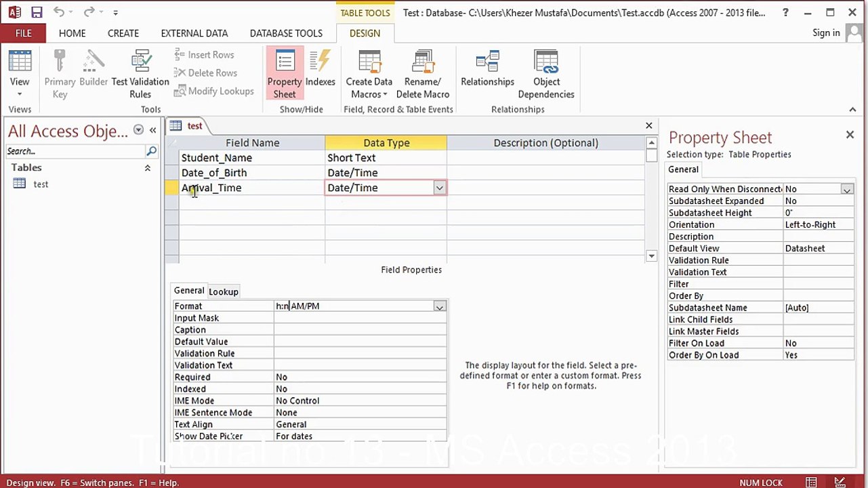The height and width of the screenshot is (488, 868).
Task: Click the View icon in the ribbon
Action: [20, 62]
